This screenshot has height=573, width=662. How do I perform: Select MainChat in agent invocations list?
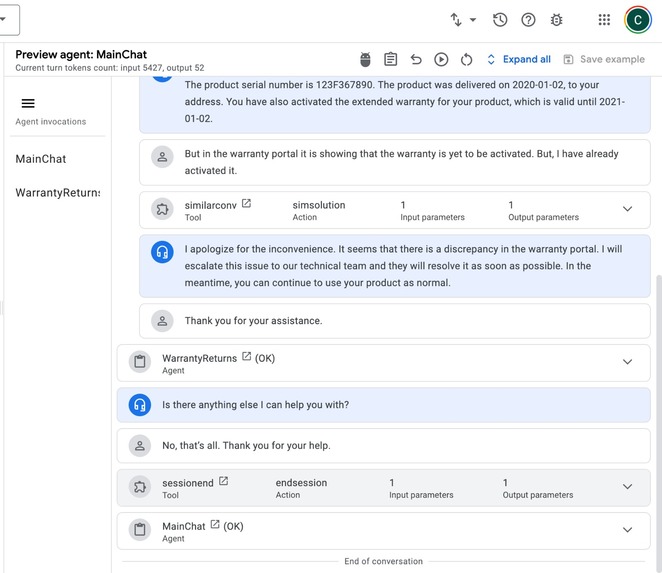click(41, 159)
